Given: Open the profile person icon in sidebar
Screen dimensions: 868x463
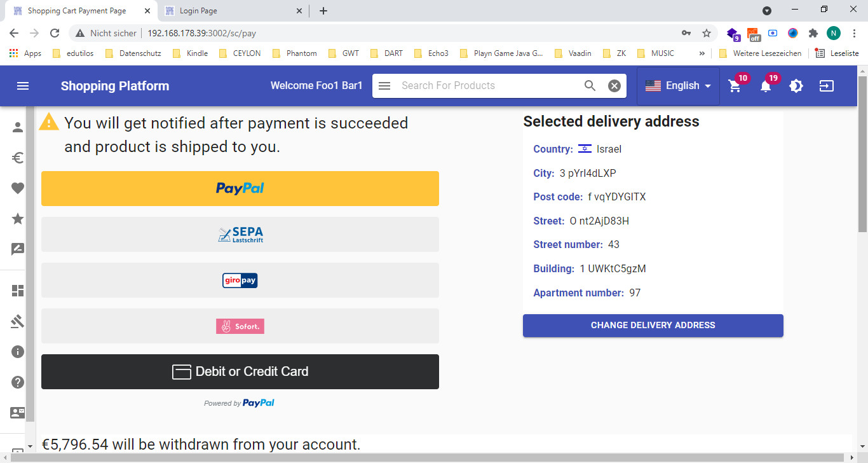Looking at the screenshot, I should pyautogui.click(x=18, y=127).
